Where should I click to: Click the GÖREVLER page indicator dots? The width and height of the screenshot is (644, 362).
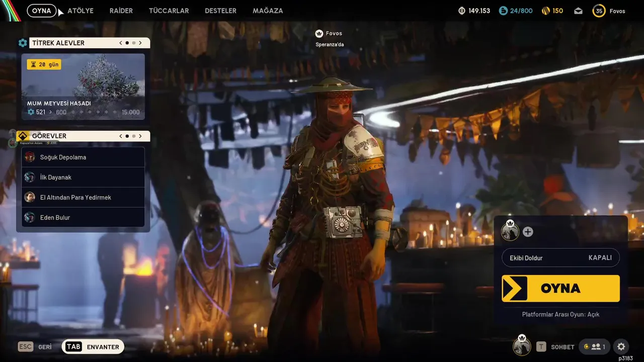130,136
